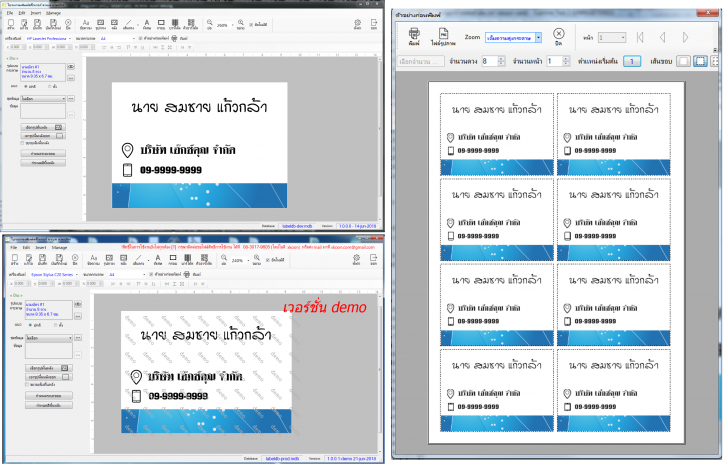Zoom in canvas in top editor window
The image size is (728, 468).
240,24
